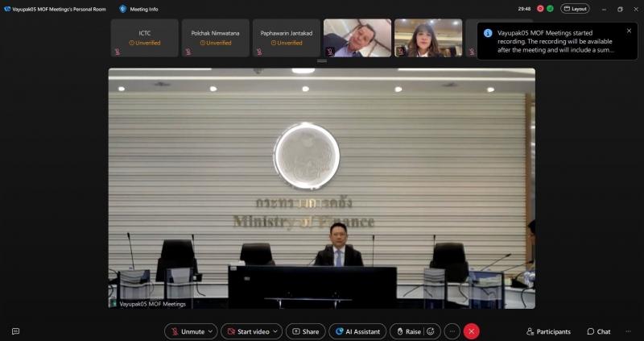Raise your hand in the meeting
Image resolution: width=644 pixels, height=341 pixels.
[x=408, y=331]
